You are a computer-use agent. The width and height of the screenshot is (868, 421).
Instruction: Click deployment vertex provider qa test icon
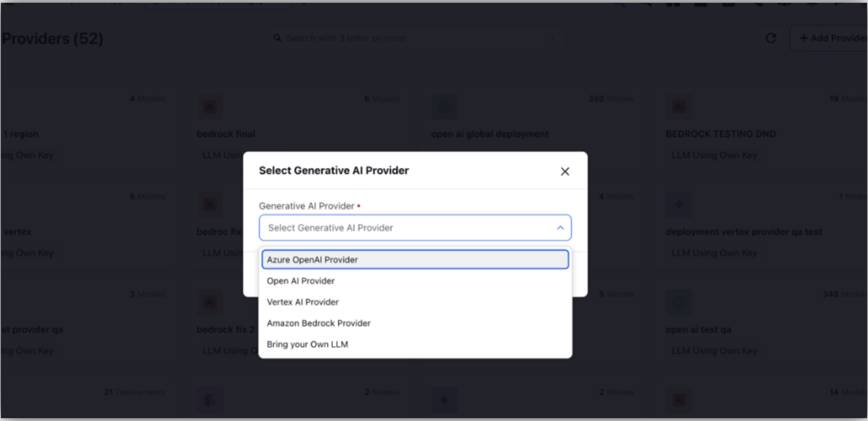click(x=679, y=205)
